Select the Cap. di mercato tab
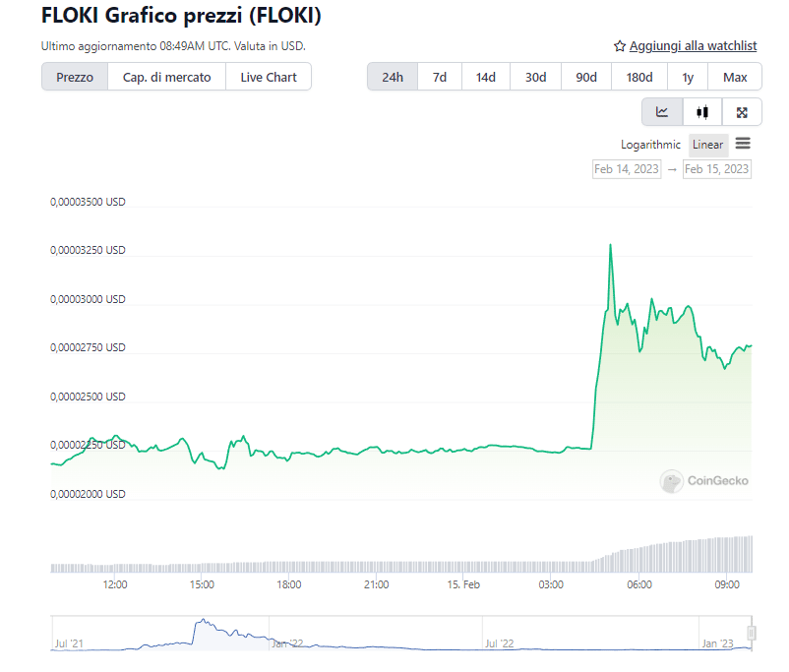The width and height of the screenshot is (789, 672). tap(166, 77)
